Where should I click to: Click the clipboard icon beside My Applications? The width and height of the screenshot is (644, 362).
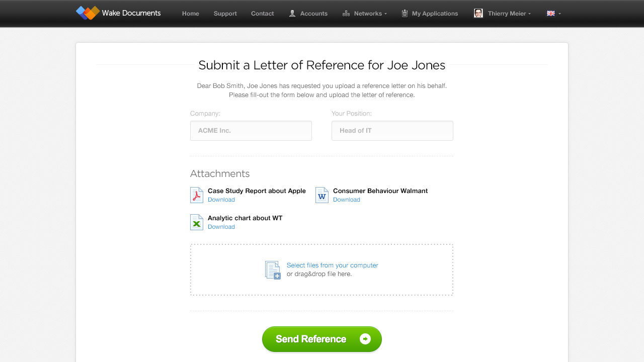(405, 14)
